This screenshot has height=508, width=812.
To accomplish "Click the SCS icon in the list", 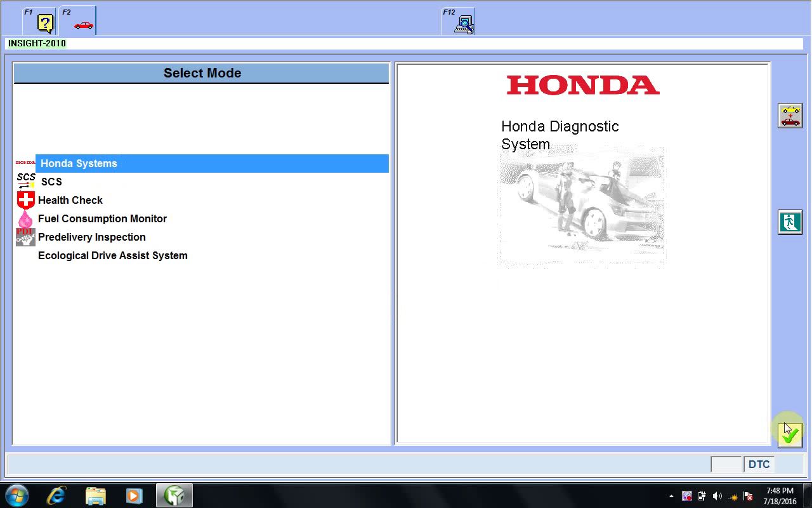I will pos(25,182).
